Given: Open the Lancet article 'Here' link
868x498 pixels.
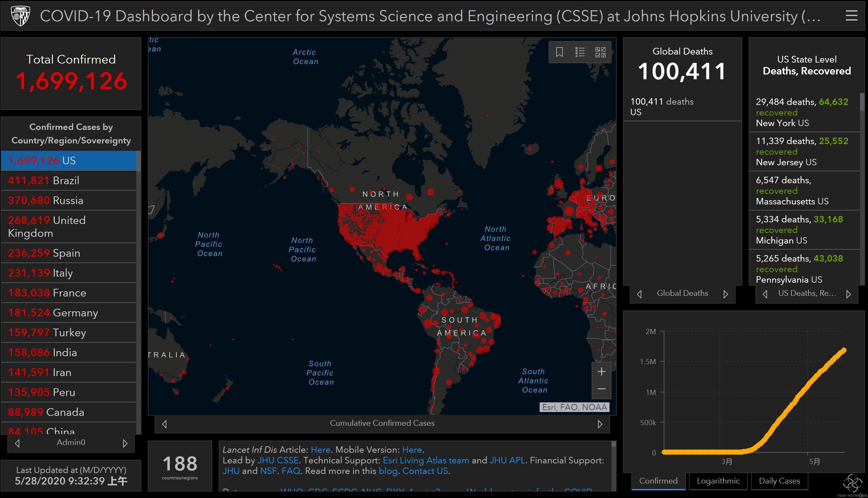Looking at the screenshot, I should (x=321, y=450).
